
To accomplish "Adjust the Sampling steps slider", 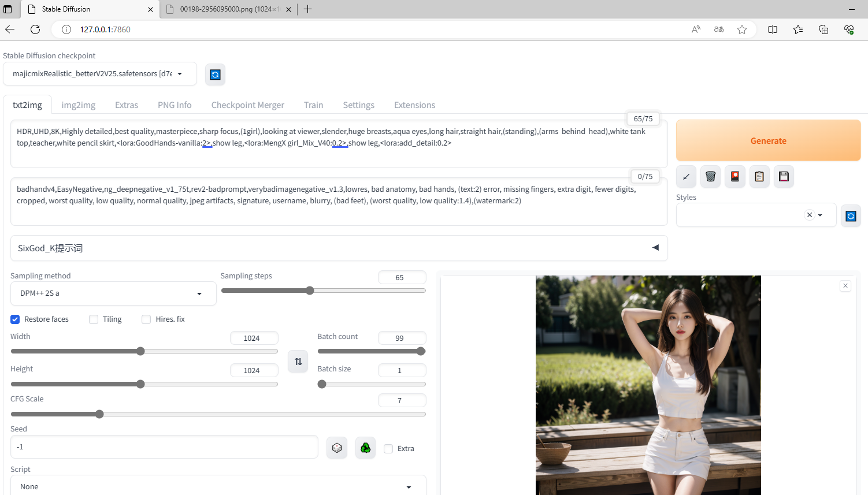I will tap(324, 291).
